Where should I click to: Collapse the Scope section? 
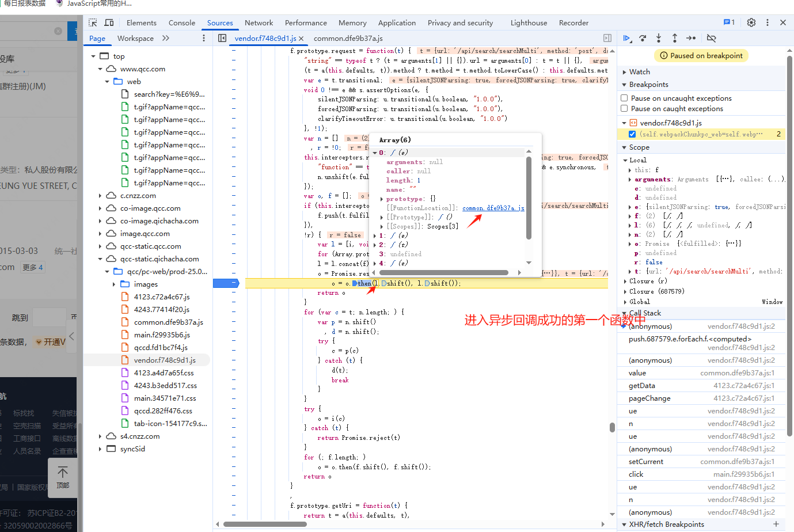pyautogui.click(x=624, y=147)
